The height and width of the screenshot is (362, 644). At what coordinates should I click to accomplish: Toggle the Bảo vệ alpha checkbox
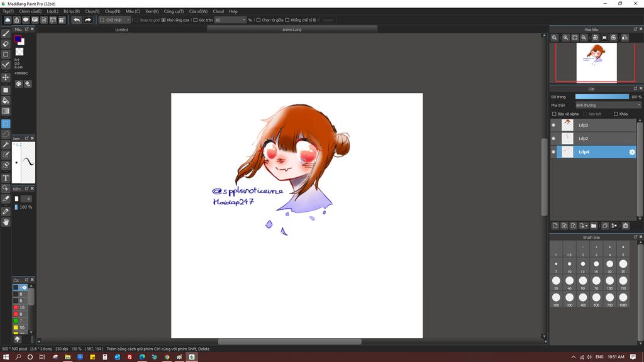coord(554,114)
